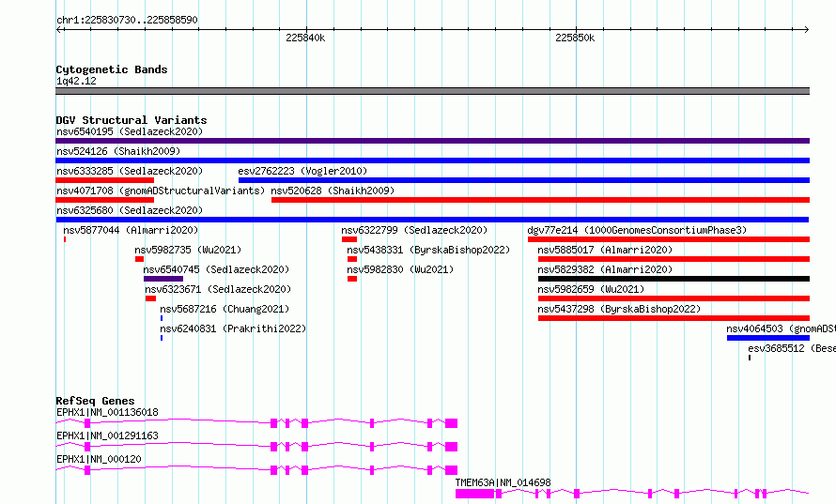Select nsv5982659 (Wu2021) label
Image resolution: width=836 pixels, height=504 pixels.
click(591, 289)
